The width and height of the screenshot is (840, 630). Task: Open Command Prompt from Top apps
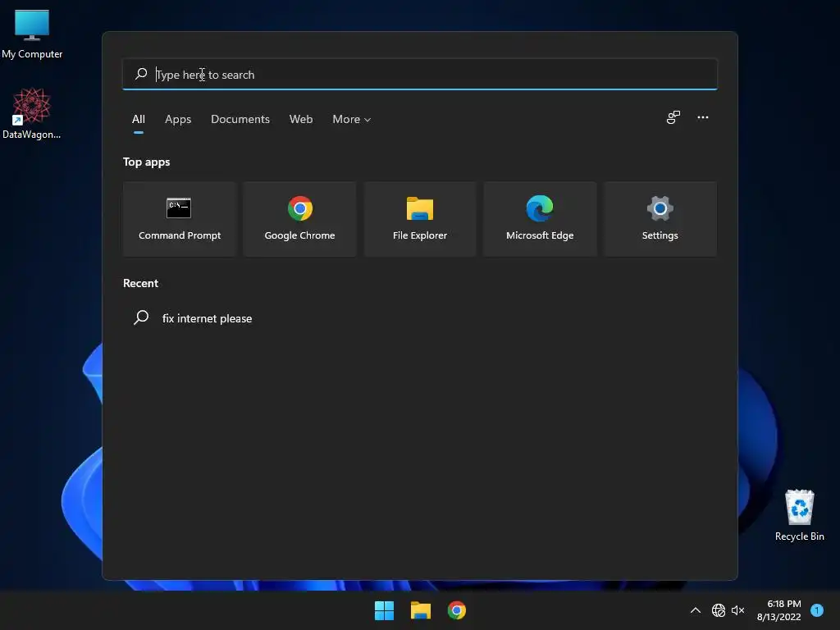[180, 219]
